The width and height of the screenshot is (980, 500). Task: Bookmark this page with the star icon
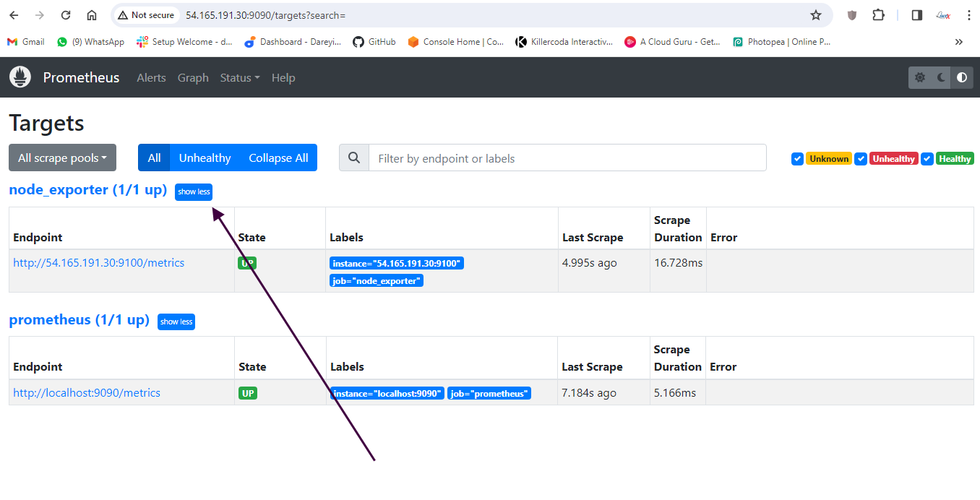tap(816, 15)
